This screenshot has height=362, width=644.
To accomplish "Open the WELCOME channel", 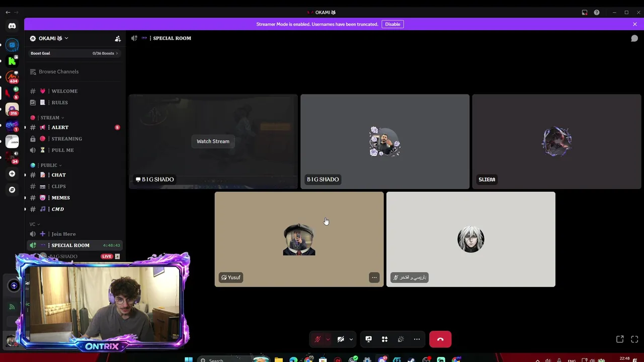I will 74,91.
